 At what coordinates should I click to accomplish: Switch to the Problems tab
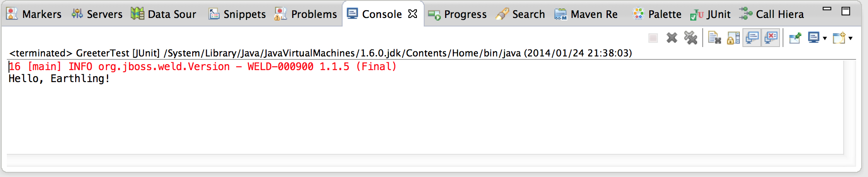pos(306,14)
